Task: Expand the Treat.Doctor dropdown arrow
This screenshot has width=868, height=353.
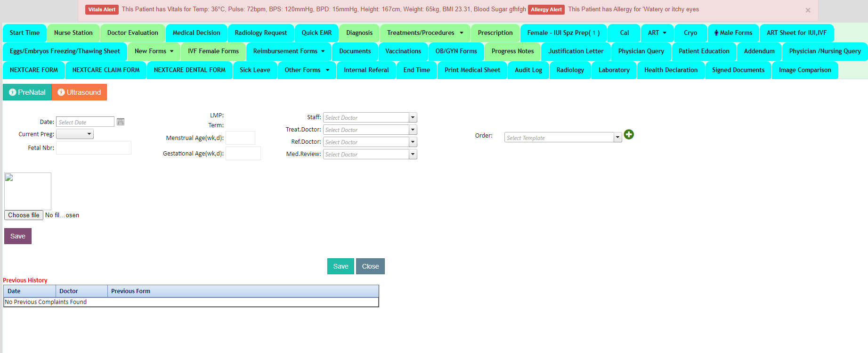Action: click(x=413, y=130)
